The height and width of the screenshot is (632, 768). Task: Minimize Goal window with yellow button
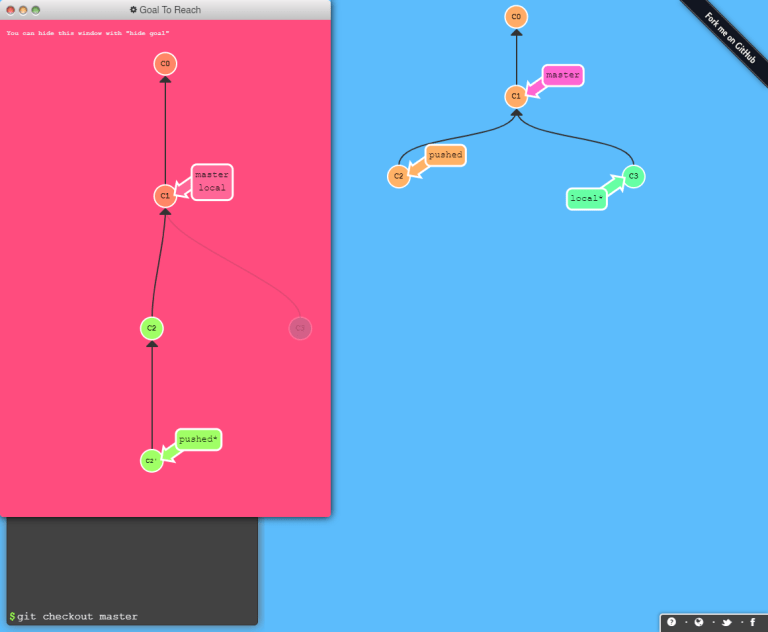(x=23, y=10)
